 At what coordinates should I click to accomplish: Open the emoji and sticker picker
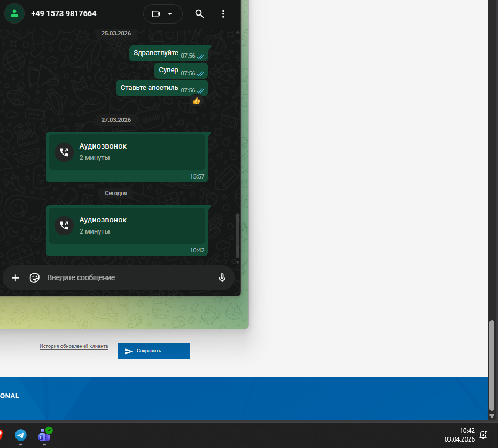tap(35, 277)
